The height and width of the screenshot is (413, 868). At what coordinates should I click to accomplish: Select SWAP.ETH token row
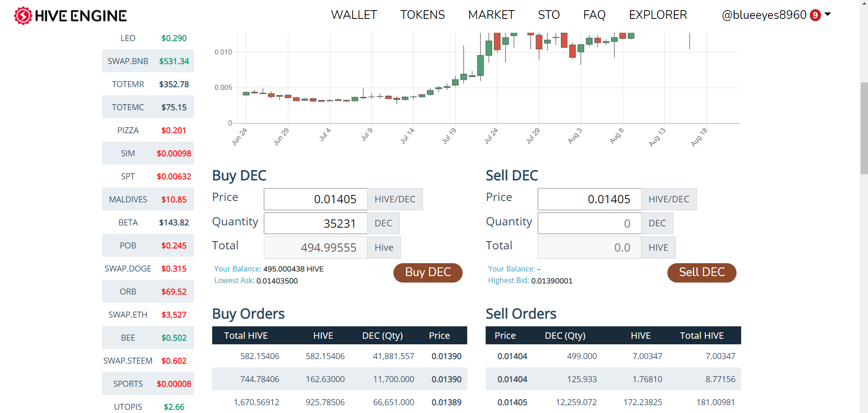pos(148,314)
